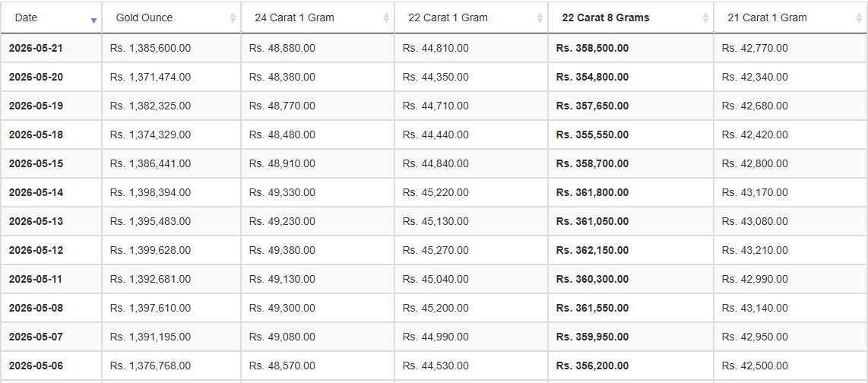This screenshot has height=383, width=868.
Task: Click the Rs. 42,500.00 21 carat cell
Action: [x=791, y=366]
